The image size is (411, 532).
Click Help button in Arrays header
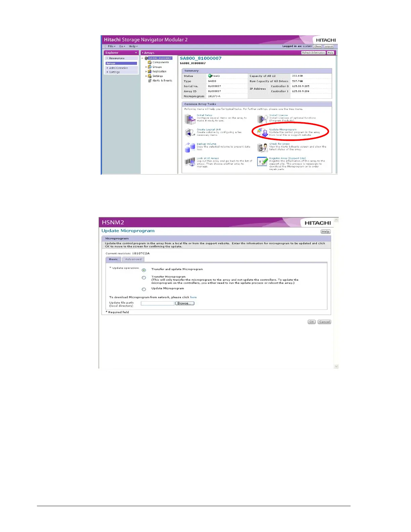(331, 53)
